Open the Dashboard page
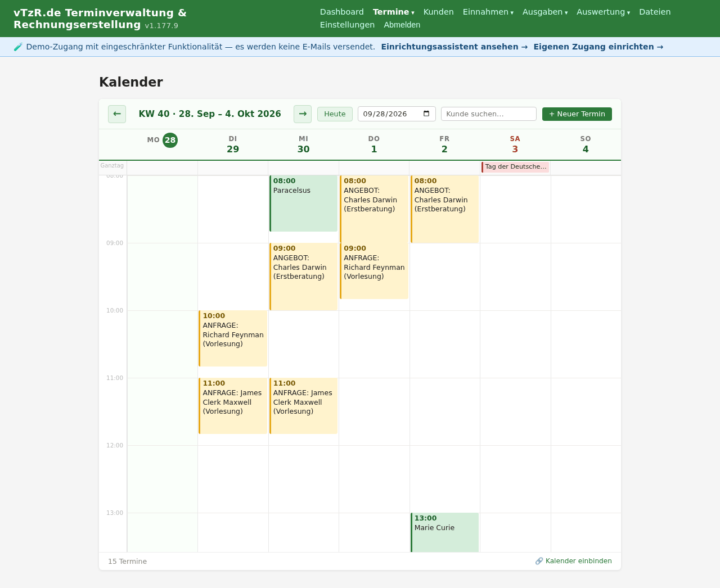The width and height of the screenshot is (720, 588). coord(342,12)
